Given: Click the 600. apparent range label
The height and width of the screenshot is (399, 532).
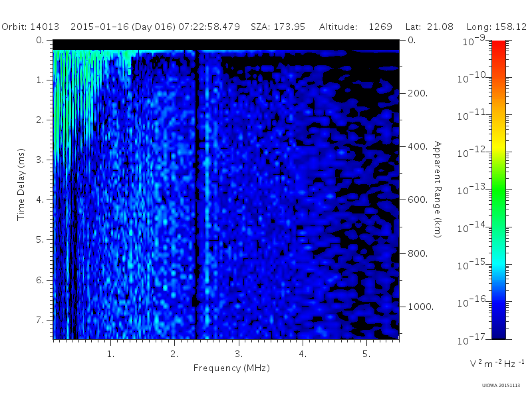Looking at the screenshot, I should (418, 200).
